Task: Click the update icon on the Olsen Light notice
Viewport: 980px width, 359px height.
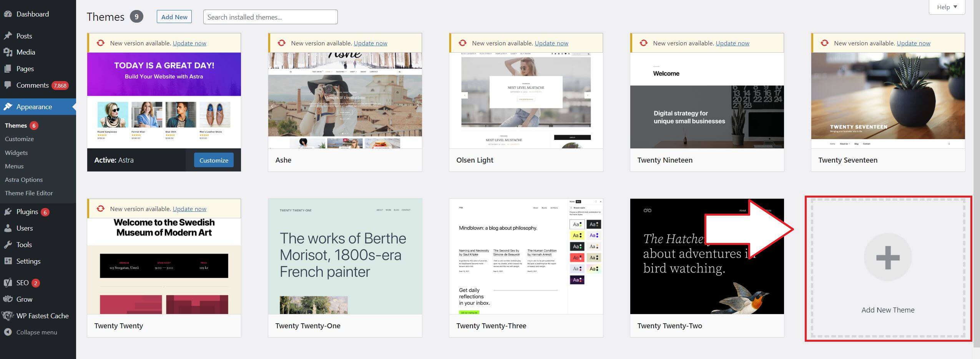Action: pyautogui.click(x=463, y=43)
